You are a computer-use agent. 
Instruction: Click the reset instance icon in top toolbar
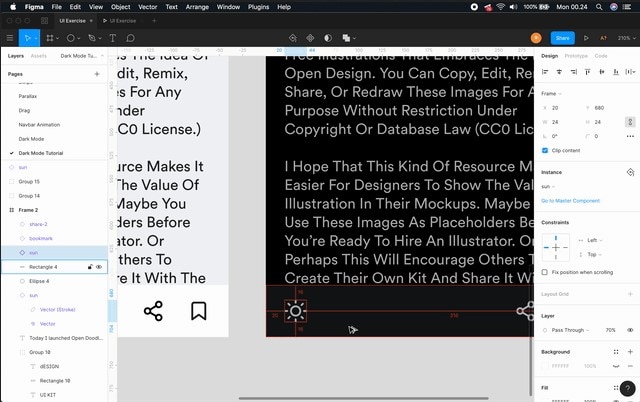[293, 38]
